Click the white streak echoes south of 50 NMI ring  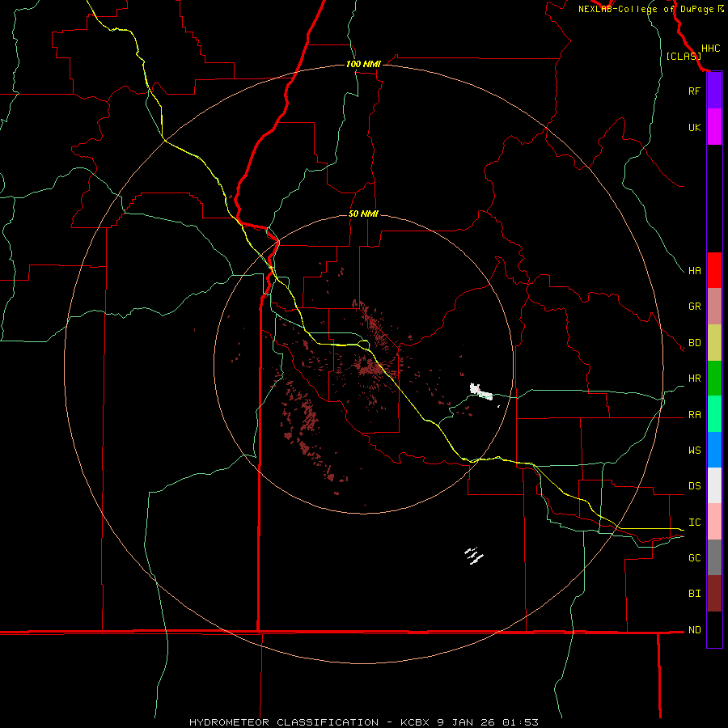[474, 555]
